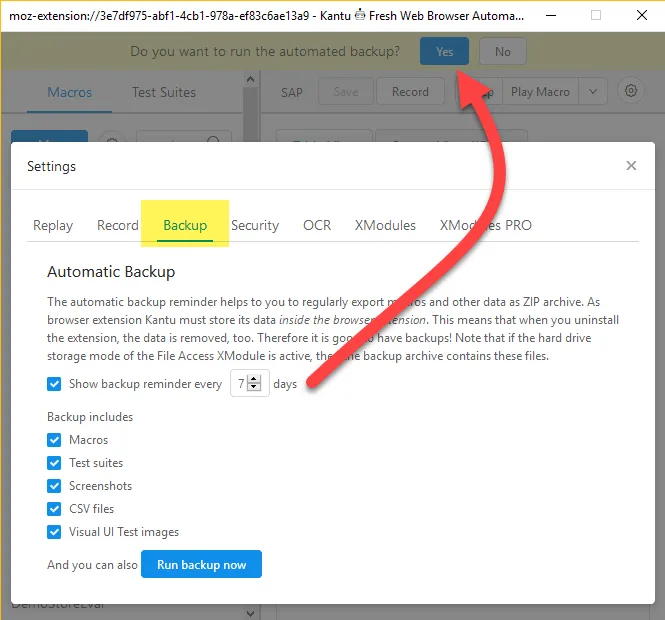Close the Kantu browser window
This screenshot has height=620, width=665.
point(642,16)
